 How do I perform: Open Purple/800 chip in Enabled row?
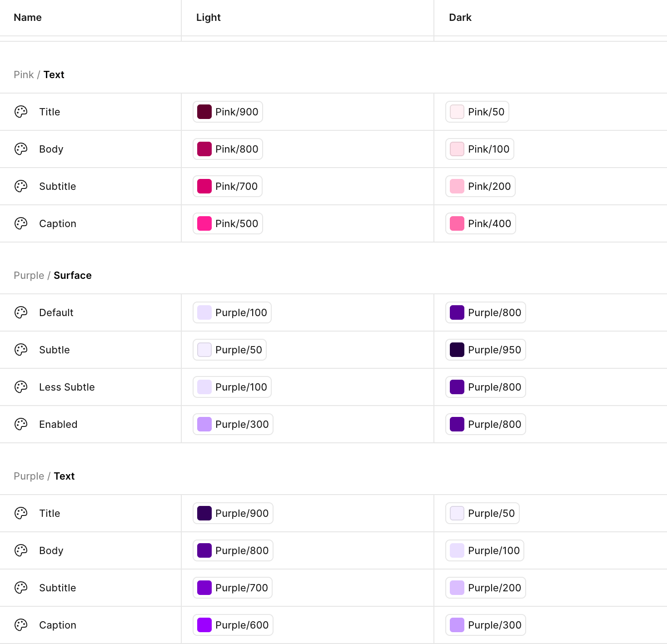coord(486,424)
